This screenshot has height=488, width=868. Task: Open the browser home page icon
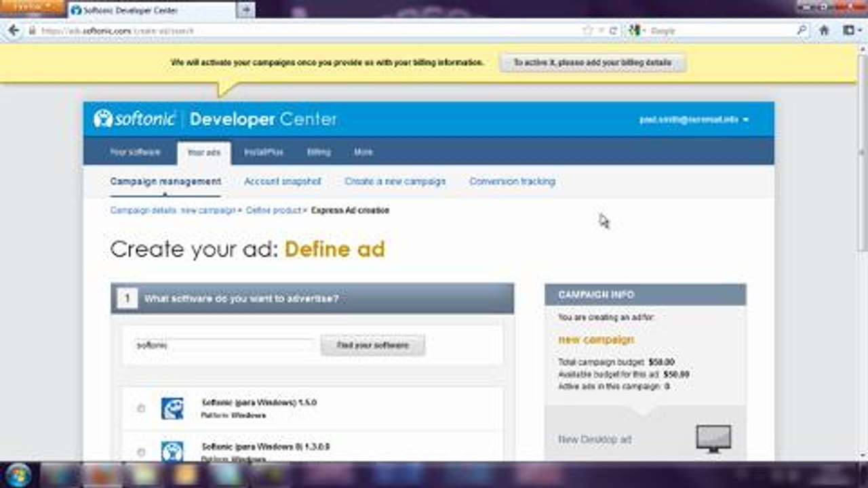825,30
